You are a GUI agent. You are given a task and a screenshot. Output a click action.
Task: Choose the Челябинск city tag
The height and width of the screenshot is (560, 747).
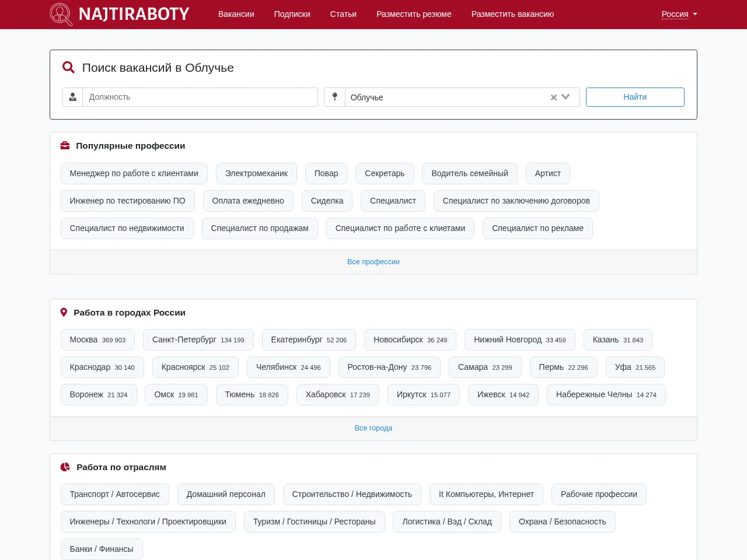(x=288, y=367)
